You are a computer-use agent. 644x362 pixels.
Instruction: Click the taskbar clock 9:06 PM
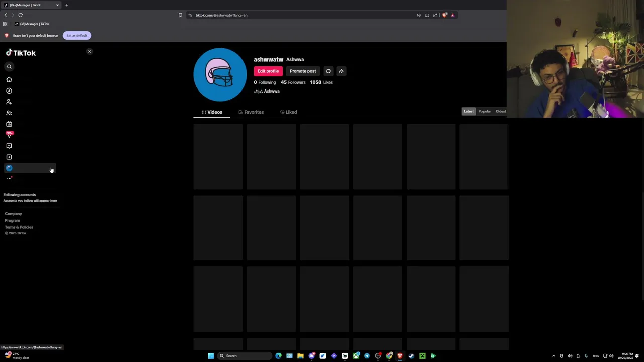click(626, 356)
